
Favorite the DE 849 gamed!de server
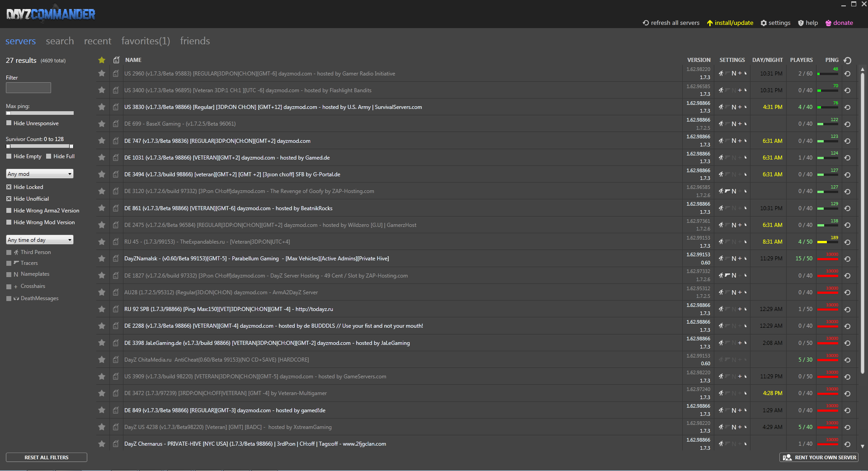click(x=102, y=410)
